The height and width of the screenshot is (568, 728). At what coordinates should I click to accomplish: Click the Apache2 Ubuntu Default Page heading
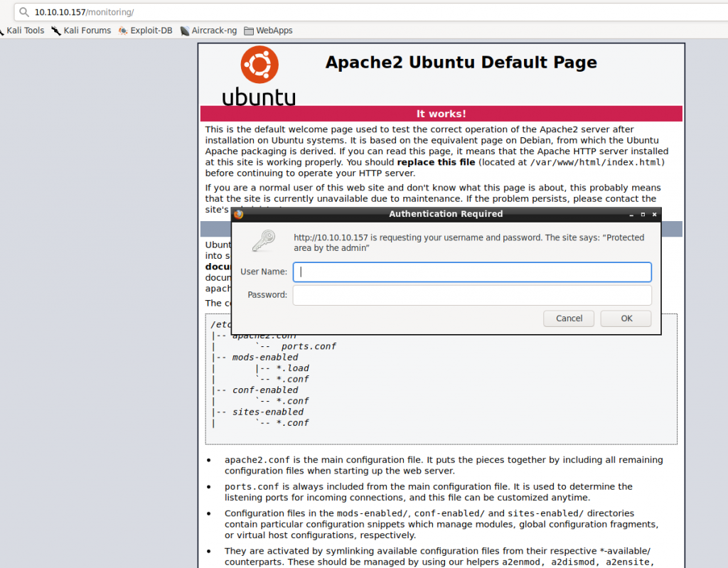(x=461, y=63)
